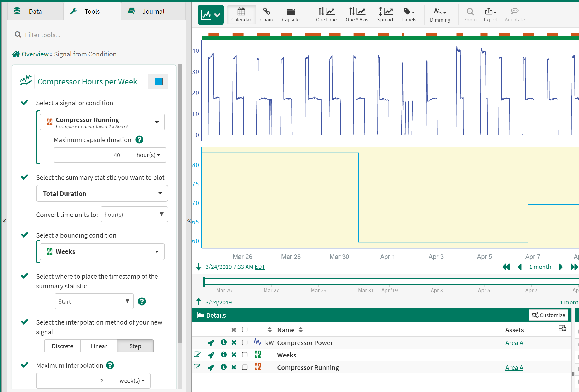579x392 pixels.
Task: Enable One Lane display
Action: 326,15
